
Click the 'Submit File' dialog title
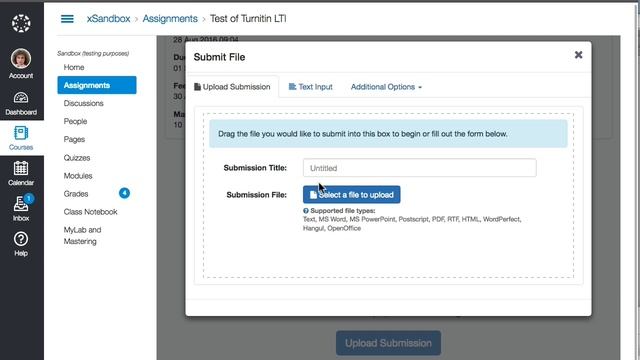click(219, 57)
